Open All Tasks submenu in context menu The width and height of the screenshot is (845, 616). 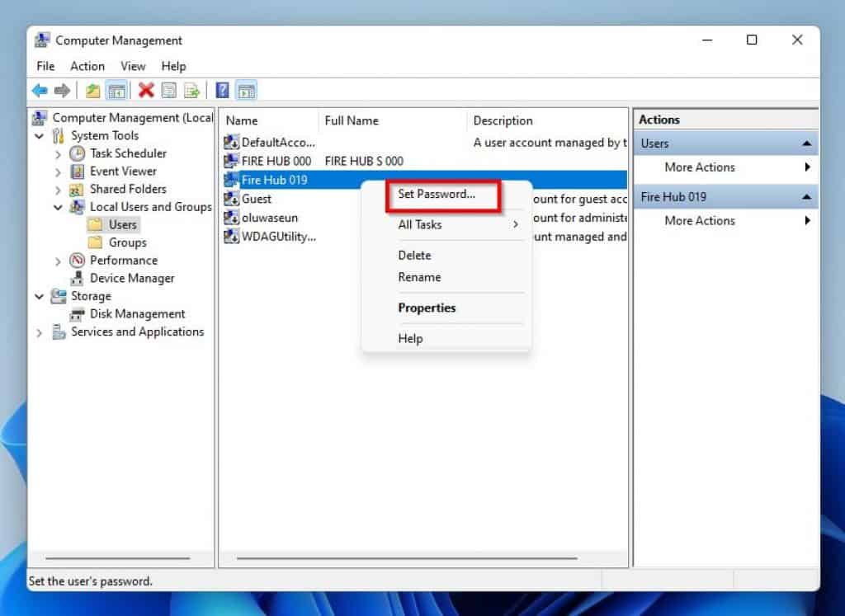pos(446,224)
